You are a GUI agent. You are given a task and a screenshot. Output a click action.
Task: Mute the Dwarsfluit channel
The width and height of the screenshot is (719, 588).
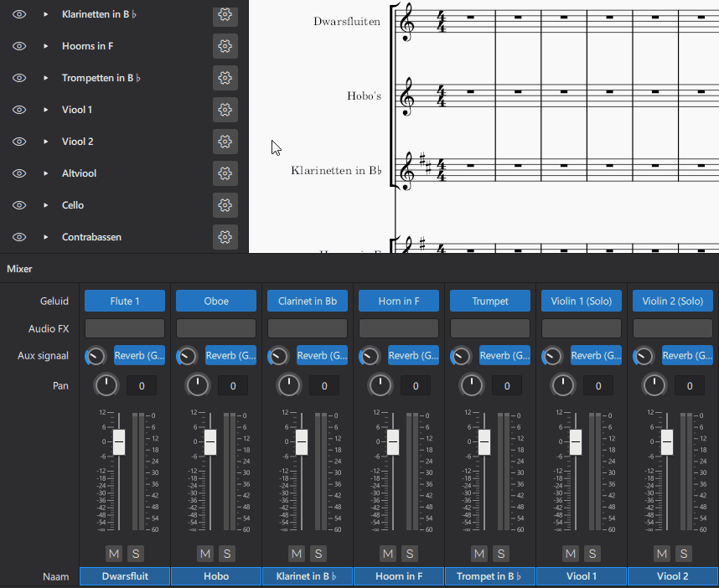click(114, 554)
